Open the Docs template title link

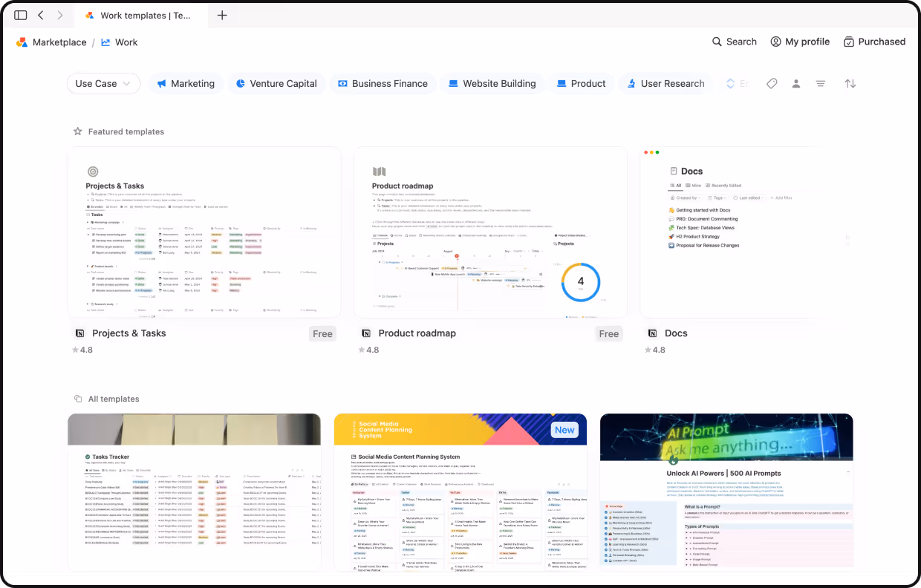click(676, 333)
